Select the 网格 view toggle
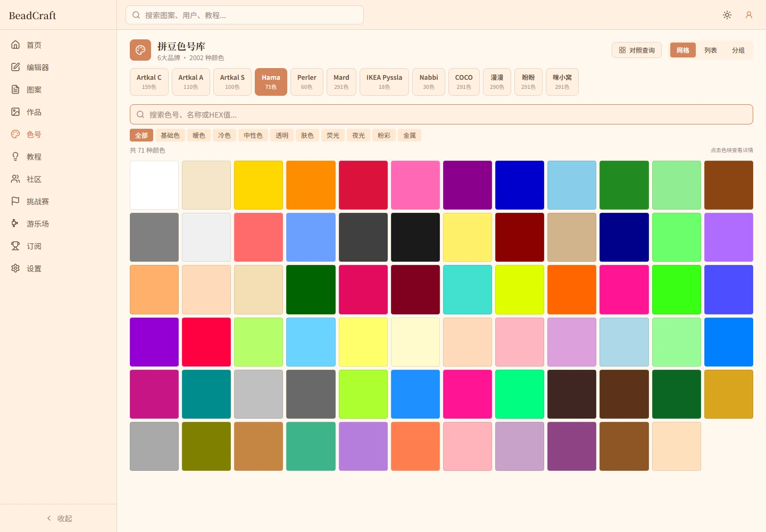The width and height of the screenshot is (766, 532). pos(683,50)
